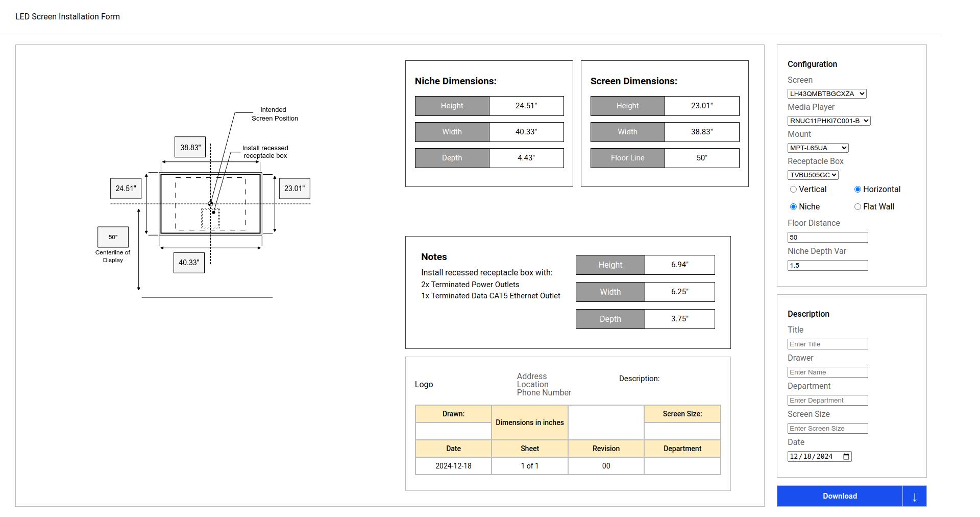Click the download arrow icon button
Screen dimensions: 980x517
(914, 497)
